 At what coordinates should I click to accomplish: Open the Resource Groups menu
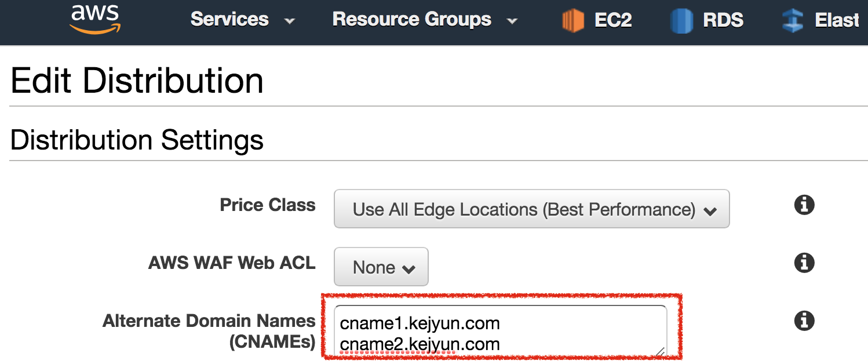(411, 20)
